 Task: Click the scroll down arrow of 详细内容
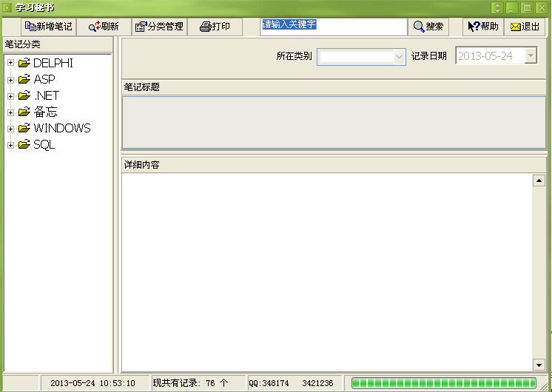(x=539, y=365)
